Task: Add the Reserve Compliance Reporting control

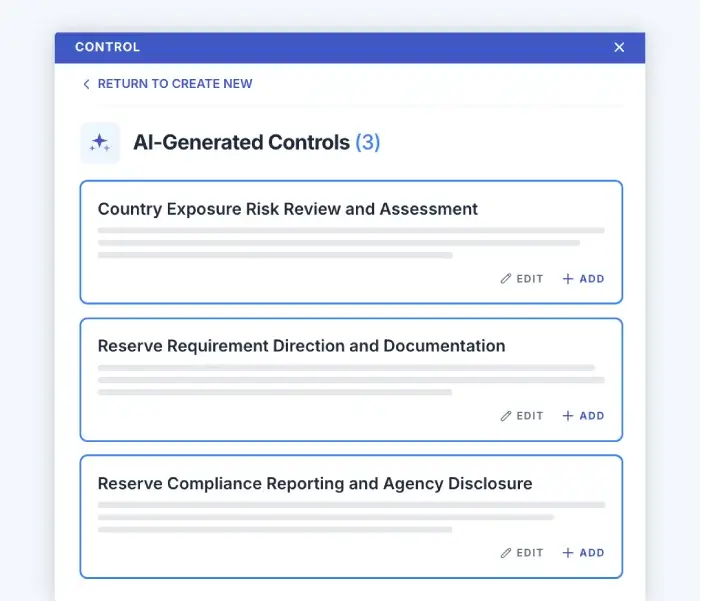Action: tap(583, 553)
